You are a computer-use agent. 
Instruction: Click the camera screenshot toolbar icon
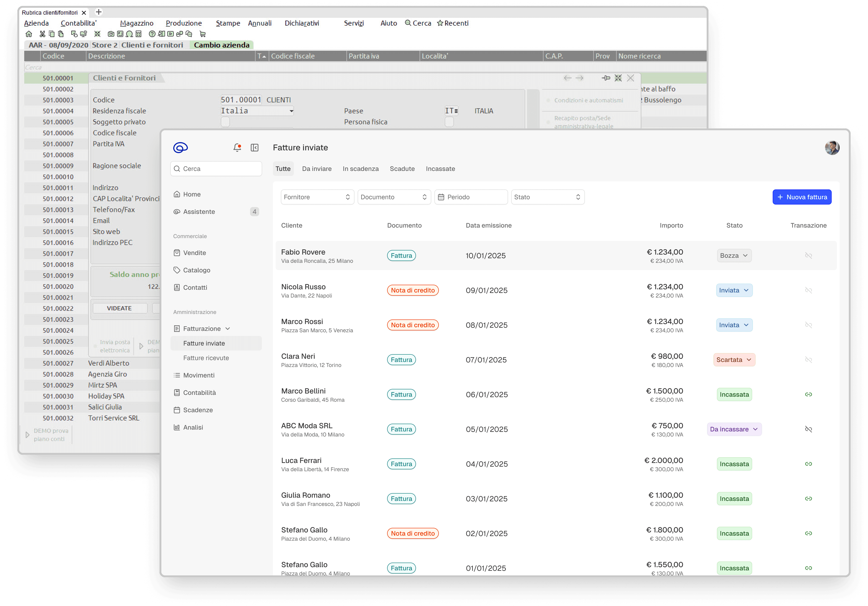[111, 34]
